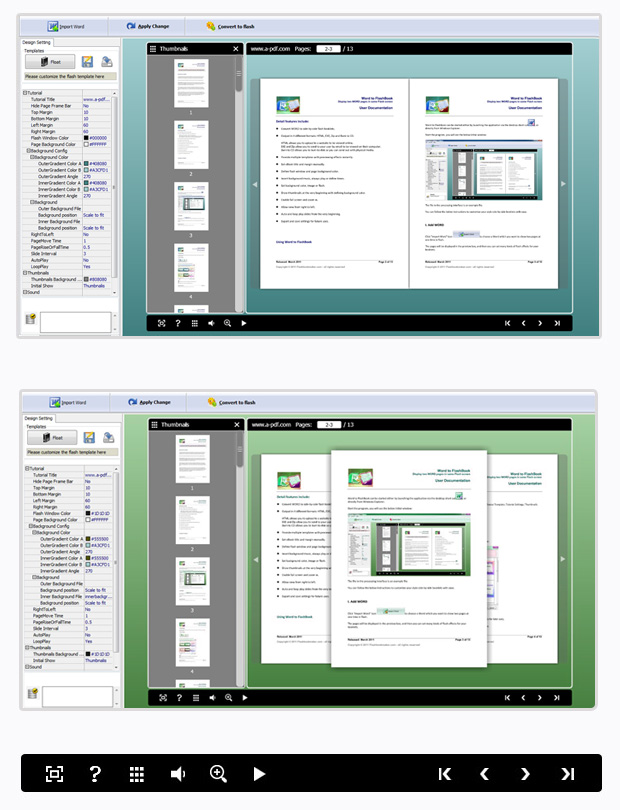Click load template icon in teal window
The height and width of the screenshot is (810, 620).
point(106,62)
